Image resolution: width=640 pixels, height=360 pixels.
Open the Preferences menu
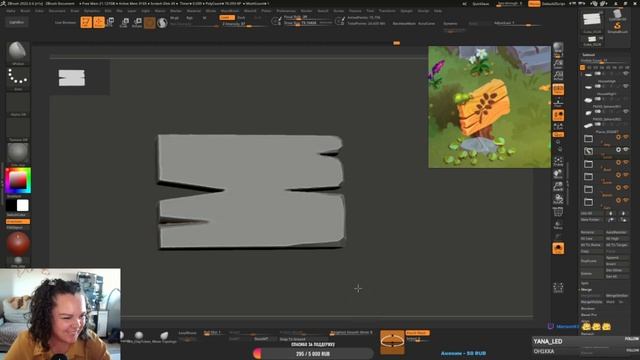point(286,11)
